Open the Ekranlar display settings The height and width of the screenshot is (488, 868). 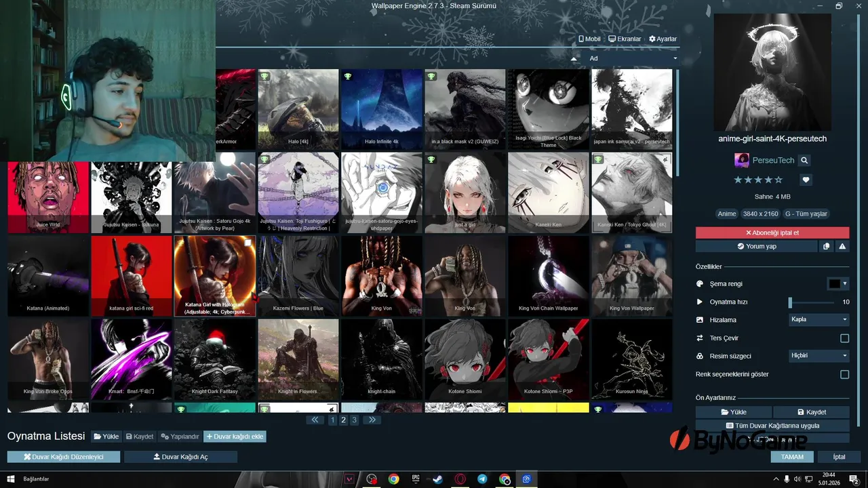click(x=625, y=39)
